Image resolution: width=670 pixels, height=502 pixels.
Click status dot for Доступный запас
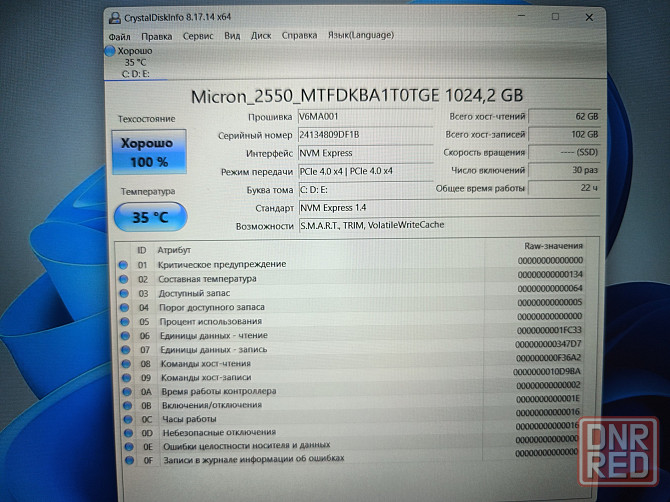(124, 294)
